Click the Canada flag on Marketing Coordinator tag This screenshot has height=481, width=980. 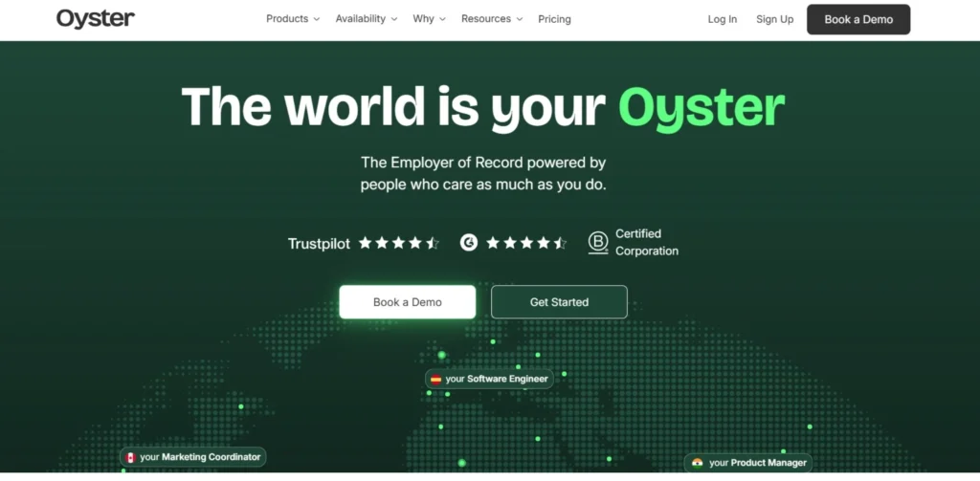130,457
